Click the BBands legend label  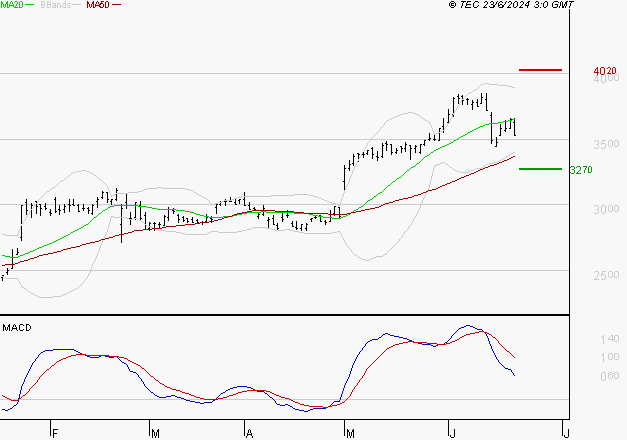pyautogui.click(x=56, y=5)
